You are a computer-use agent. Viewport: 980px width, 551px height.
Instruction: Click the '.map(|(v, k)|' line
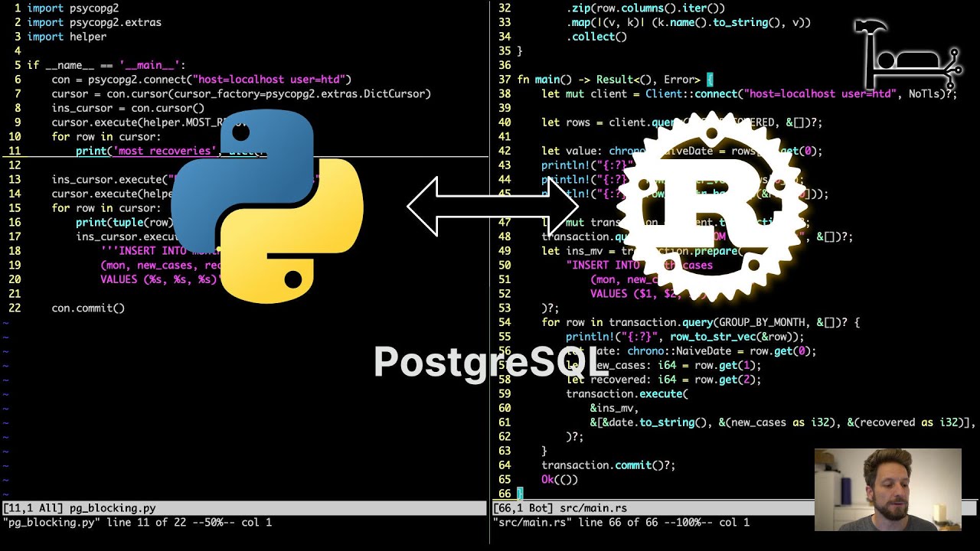point(688,22)
